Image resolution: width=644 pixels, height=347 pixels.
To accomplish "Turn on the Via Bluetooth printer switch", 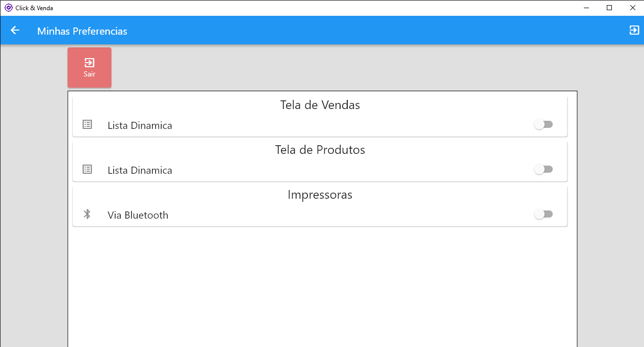I will coord(544,214).
